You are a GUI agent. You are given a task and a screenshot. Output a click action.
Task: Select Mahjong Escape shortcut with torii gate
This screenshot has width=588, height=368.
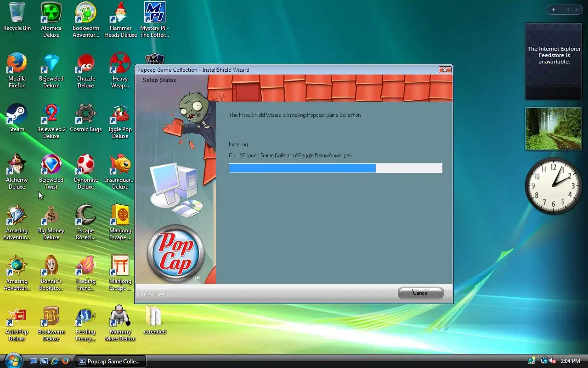120,273
